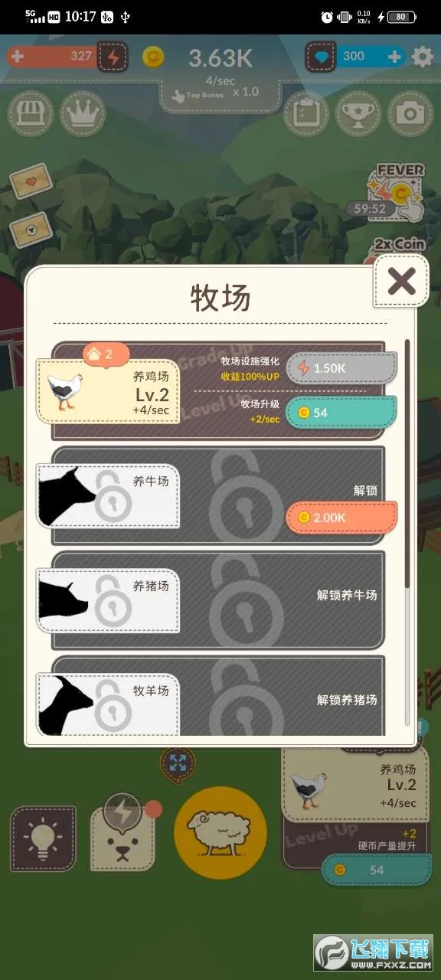The width and height of the screenshot is (441, 980).
Task: Open the crown ranking icon
Action: point(83,113)
